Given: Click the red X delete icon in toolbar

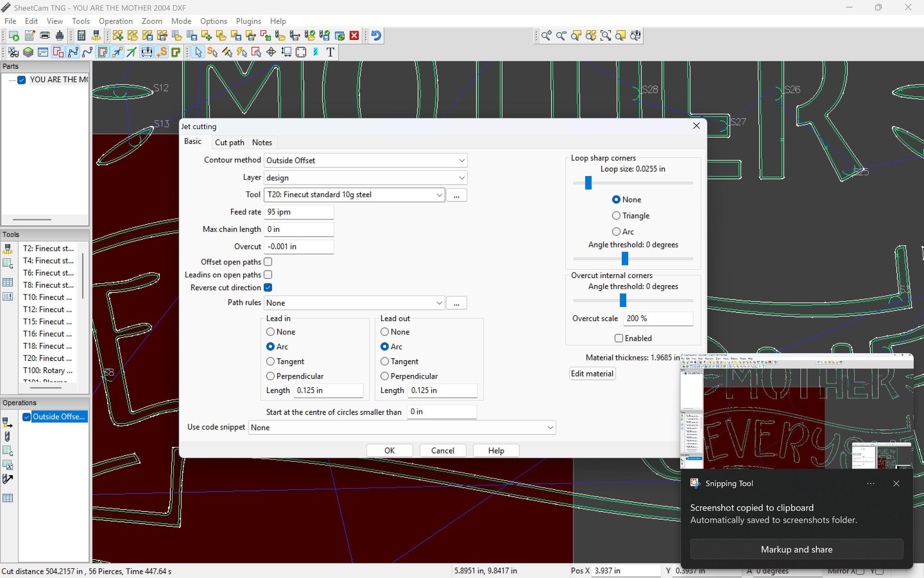Looking at the screenshot, I should (354, 36).
